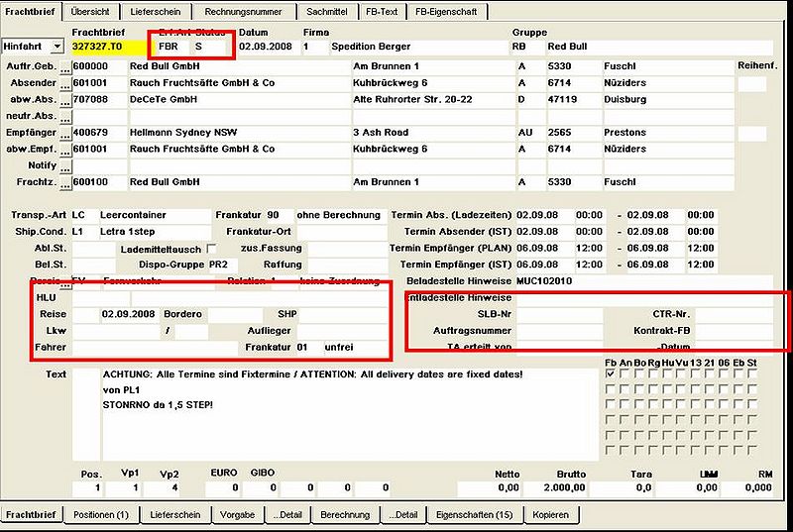The image size is (793, 532).
Task: Click the DeCeTe GmbH sender name
Action: pyautogui.click(x=164, y=99)
